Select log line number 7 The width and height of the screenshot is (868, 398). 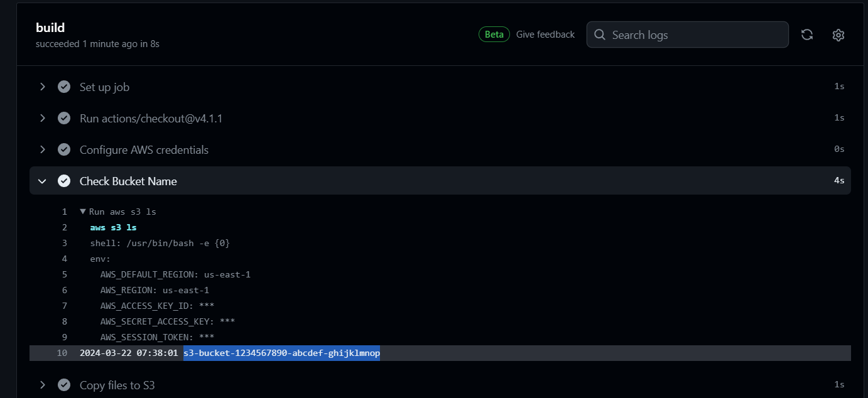pos(64,306)
